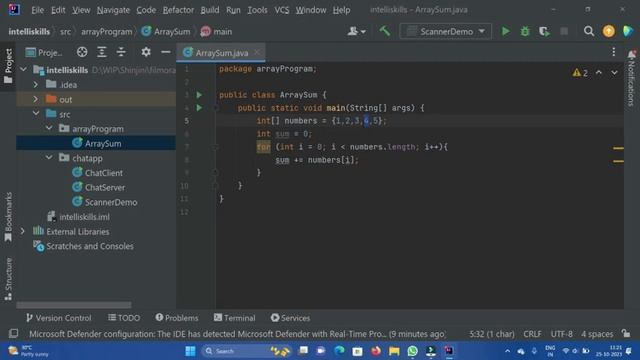The height and width of the screenshot is (360, 640).
Task: Select ChatServer in project tree
Action: pyautogui.click(x=105, y=187)
